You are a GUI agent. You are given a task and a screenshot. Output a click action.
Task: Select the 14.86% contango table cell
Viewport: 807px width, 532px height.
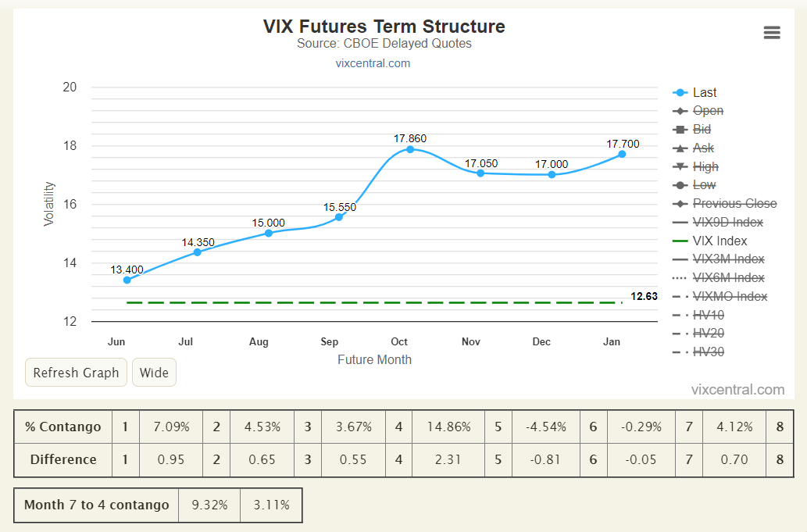(448, 427)
